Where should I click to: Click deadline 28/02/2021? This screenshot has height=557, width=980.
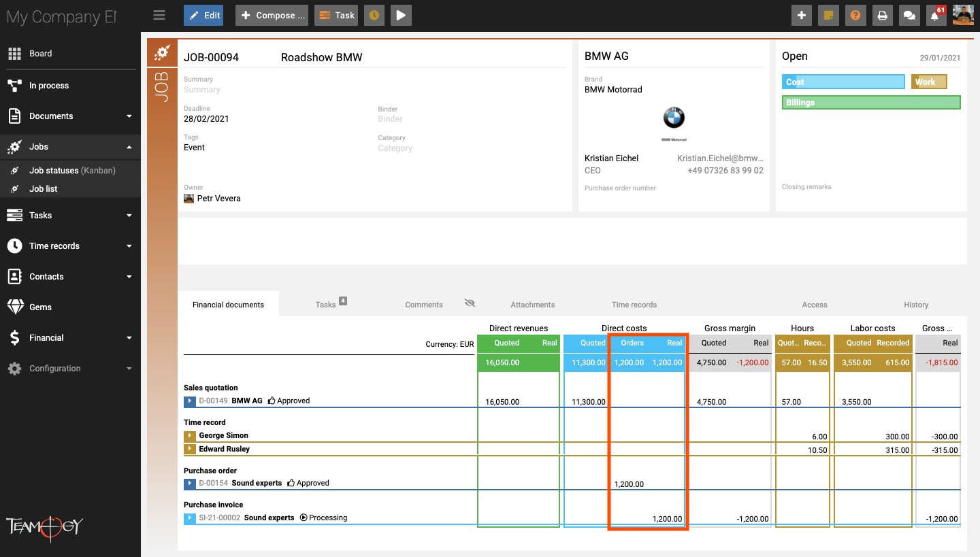coord(206,119)
